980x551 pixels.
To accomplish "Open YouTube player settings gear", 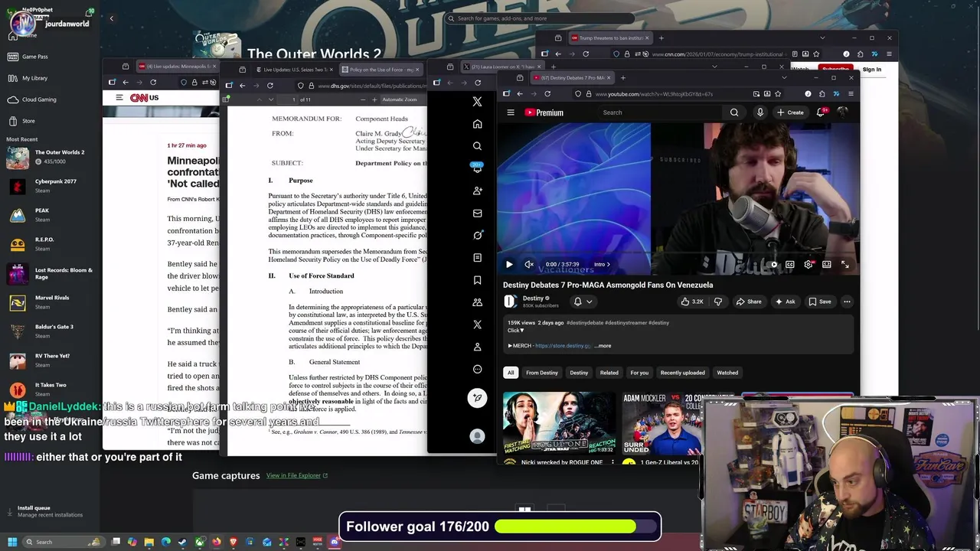I will [x=808, y=264].
